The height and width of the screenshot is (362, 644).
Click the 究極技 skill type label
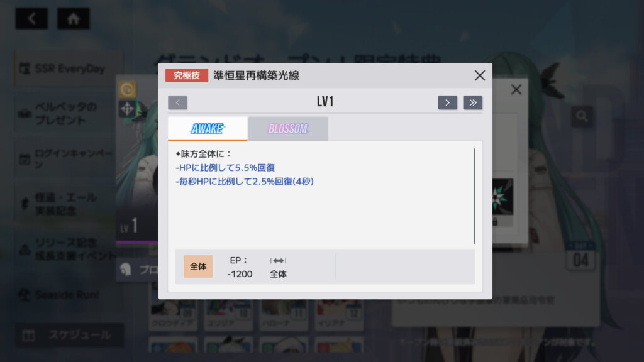186,75
